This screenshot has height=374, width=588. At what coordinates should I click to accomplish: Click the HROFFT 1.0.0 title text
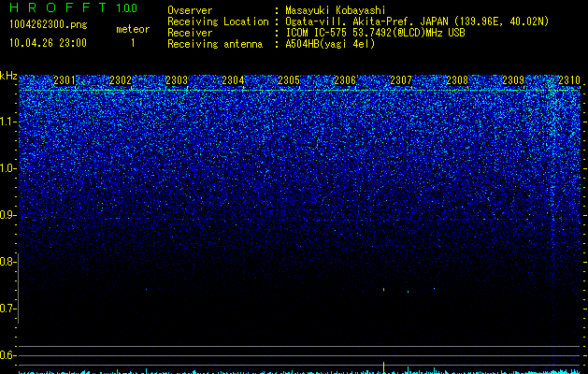tap(73, 7)
